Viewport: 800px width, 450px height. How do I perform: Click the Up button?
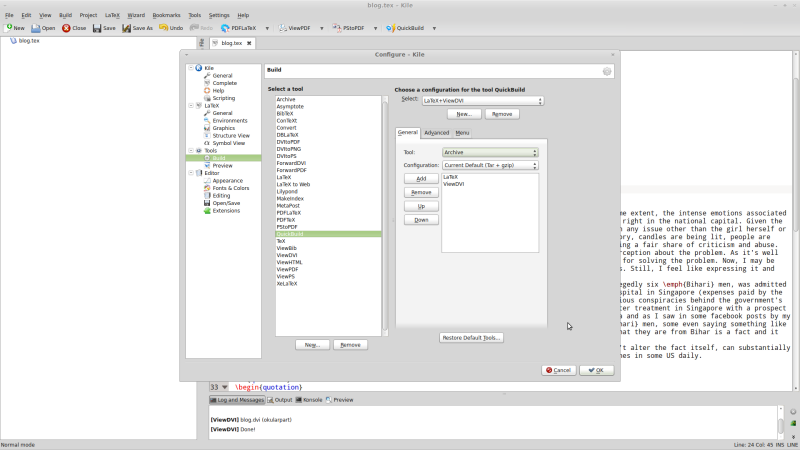pyautogui.click(x=421, y=206)
